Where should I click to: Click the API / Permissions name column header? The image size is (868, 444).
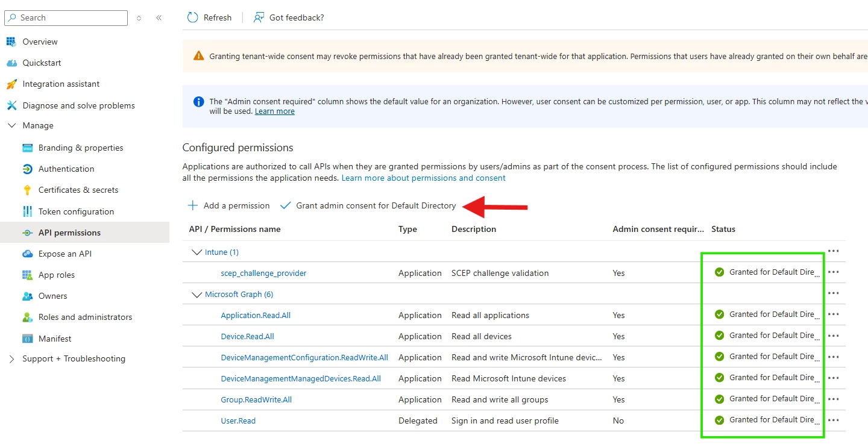pyautogui.click(x=234, y=230)
